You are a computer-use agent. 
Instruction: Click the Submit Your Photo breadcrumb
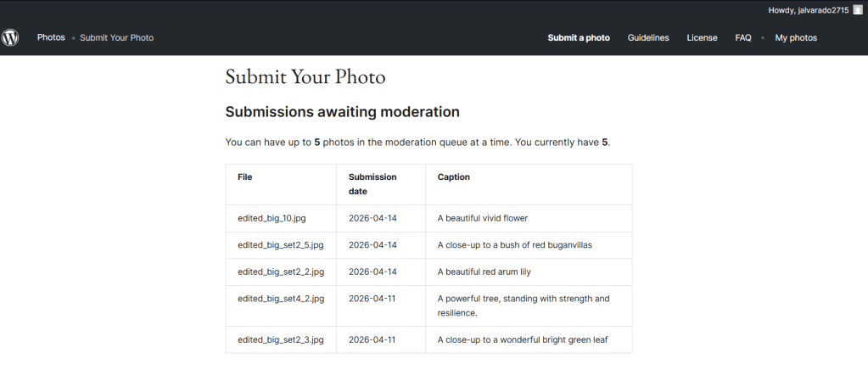(116, 38)
